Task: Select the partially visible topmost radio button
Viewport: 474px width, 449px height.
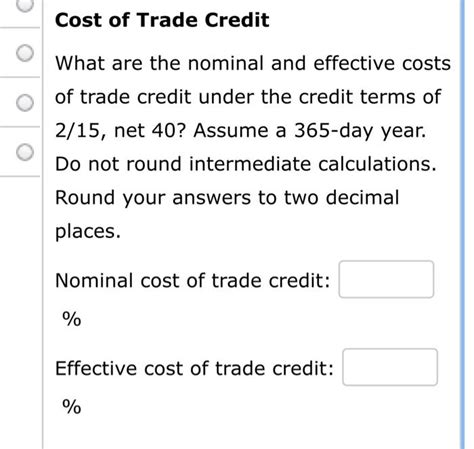Action: (25, 4)
